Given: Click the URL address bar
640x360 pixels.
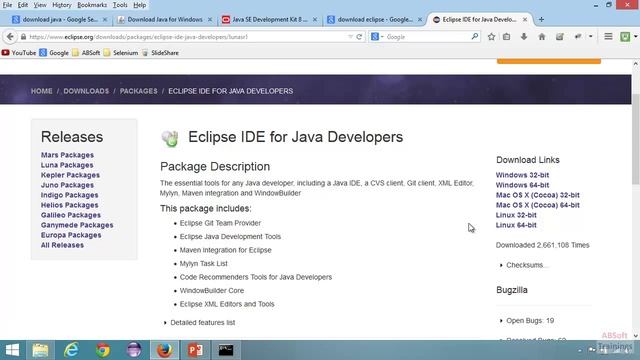Looking at the screenshot, I should (x=187, y=37).
